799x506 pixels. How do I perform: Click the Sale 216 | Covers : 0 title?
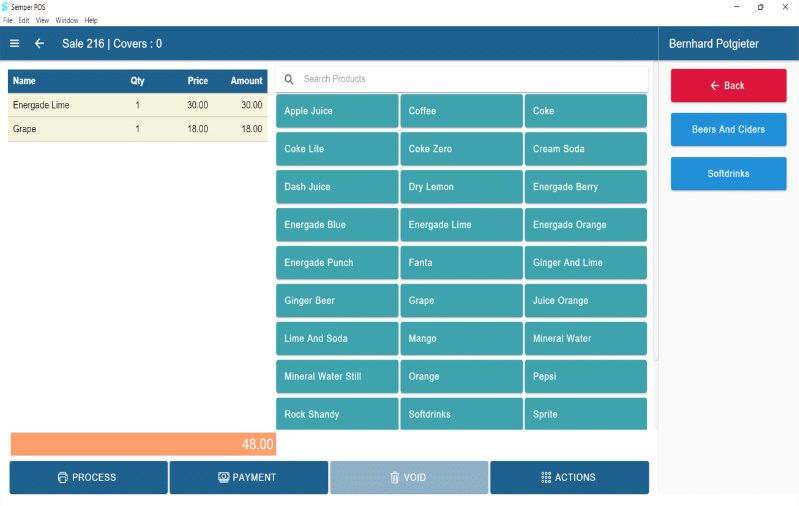(112, 44)
